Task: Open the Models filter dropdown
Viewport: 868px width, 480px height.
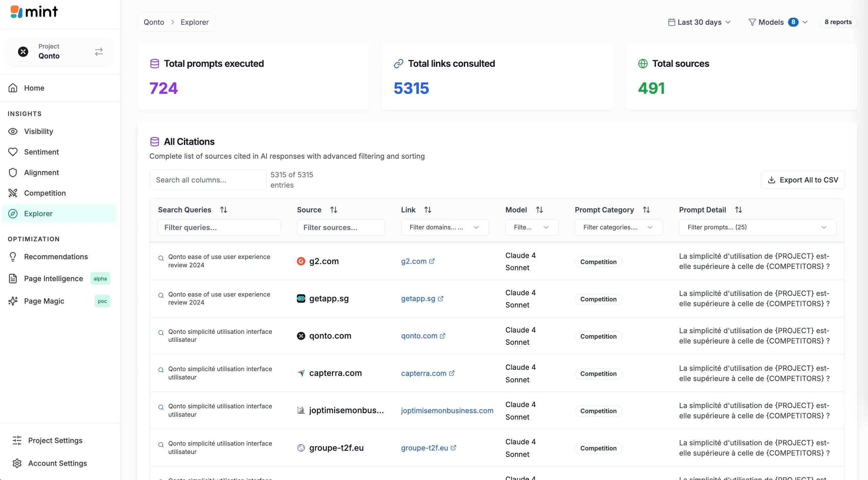Action: (778, 22)
